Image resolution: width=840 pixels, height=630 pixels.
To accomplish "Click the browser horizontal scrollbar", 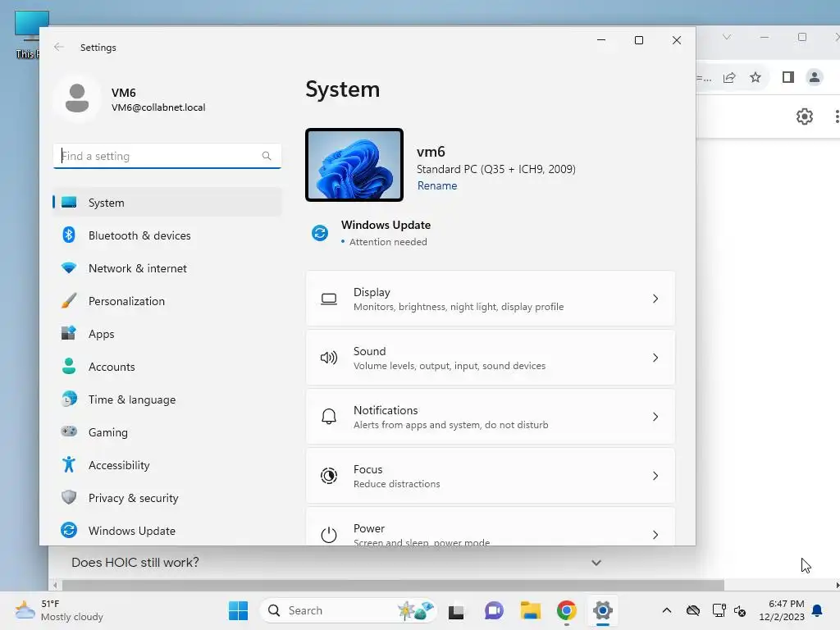I will (x=393, y=585).
